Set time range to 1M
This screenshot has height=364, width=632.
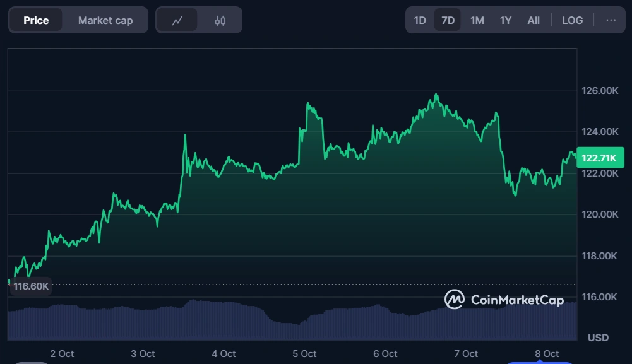point(477,20)
